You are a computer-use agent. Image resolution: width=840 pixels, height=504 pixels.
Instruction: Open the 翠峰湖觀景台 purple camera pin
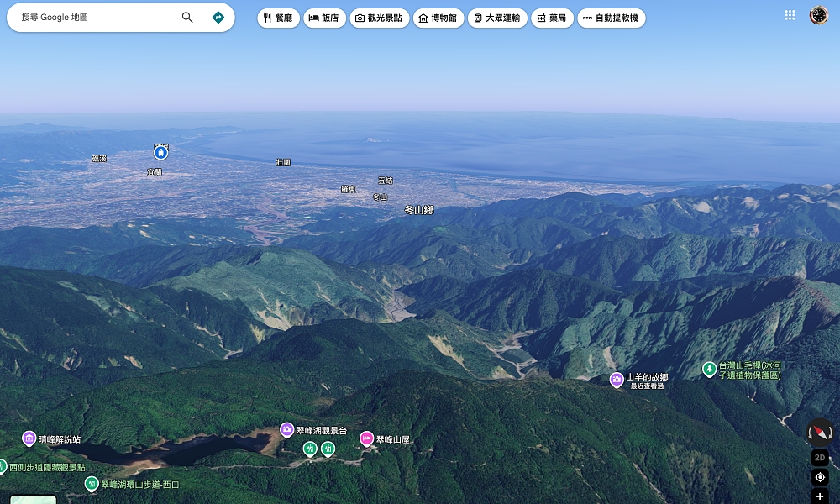286,429
